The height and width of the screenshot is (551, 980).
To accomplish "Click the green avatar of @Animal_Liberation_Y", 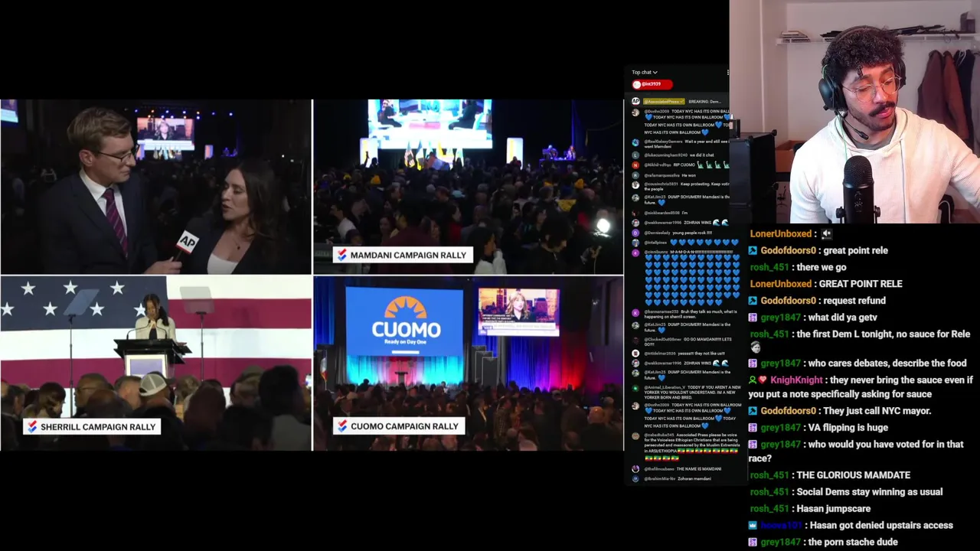I will tap(635, 387).
